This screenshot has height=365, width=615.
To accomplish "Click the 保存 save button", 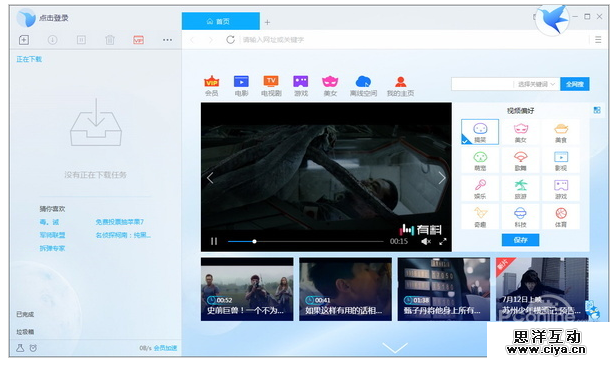I will (x=520, y=240).
